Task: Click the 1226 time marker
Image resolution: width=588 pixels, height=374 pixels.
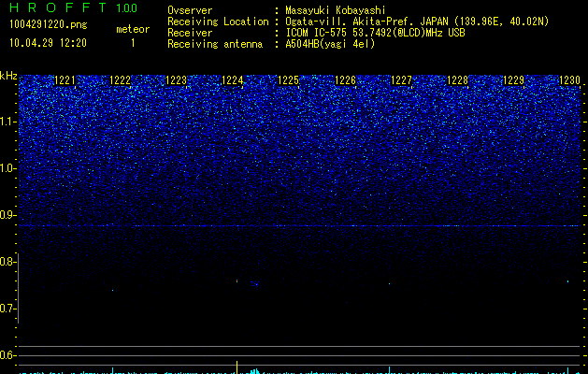Action: pyautogui.click(x=345, y=80)
